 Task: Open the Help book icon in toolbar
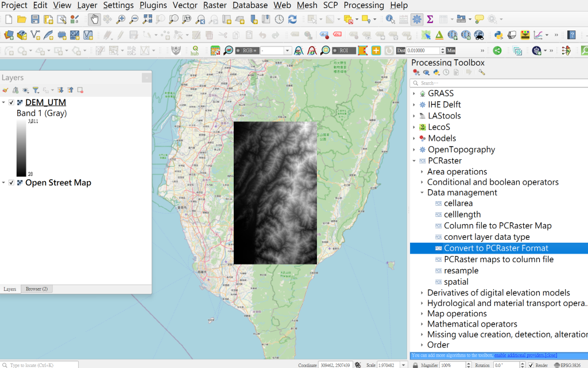(571, 35)
